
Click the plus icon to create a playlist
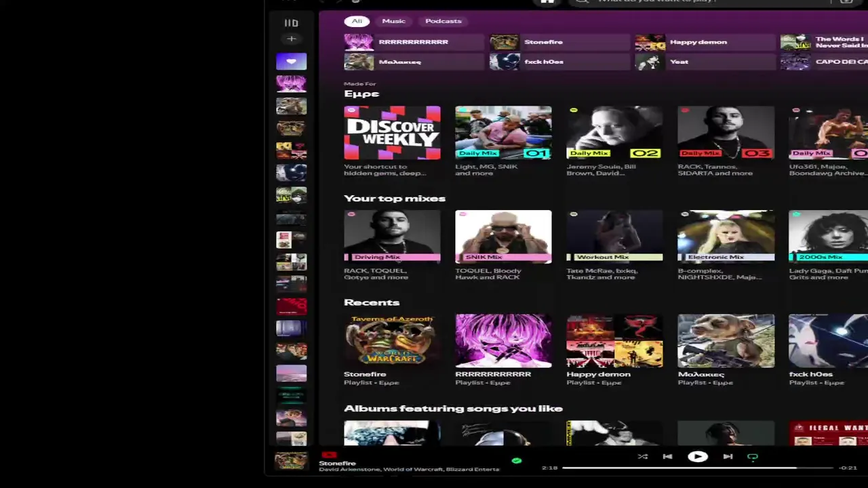(291, 39)
